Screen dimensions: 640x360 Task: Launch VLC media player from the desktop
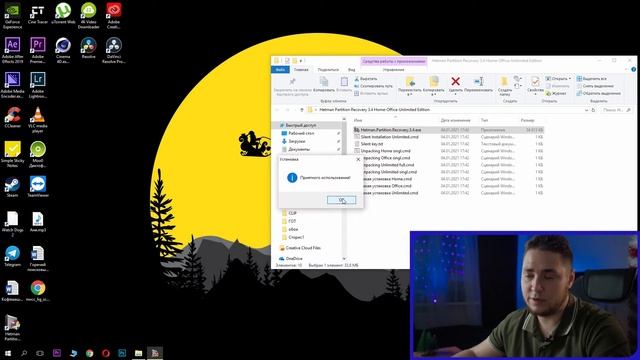pos(38,120)
